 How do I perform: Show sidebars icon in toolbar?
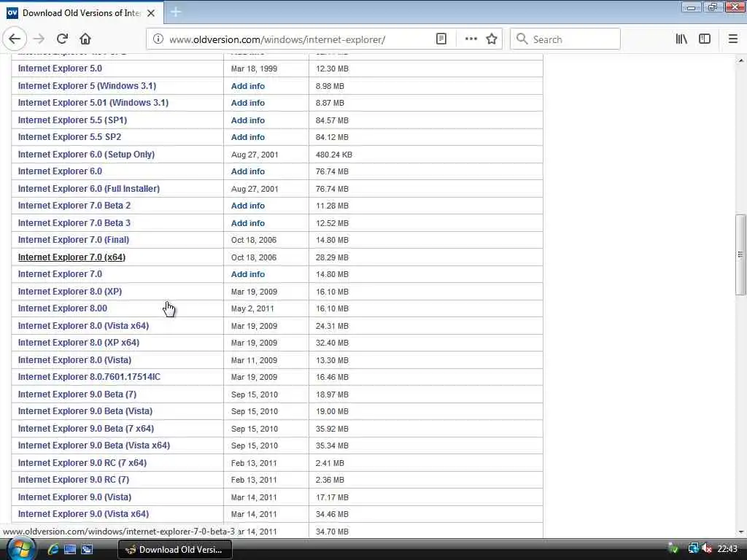(705, 39)
